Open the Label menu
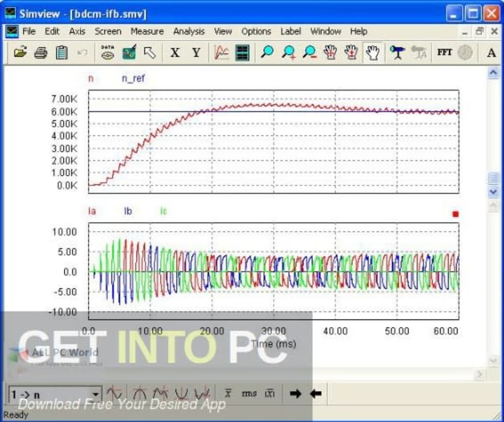504x422 pixels. pyautogui.click(x=291, y=31)
